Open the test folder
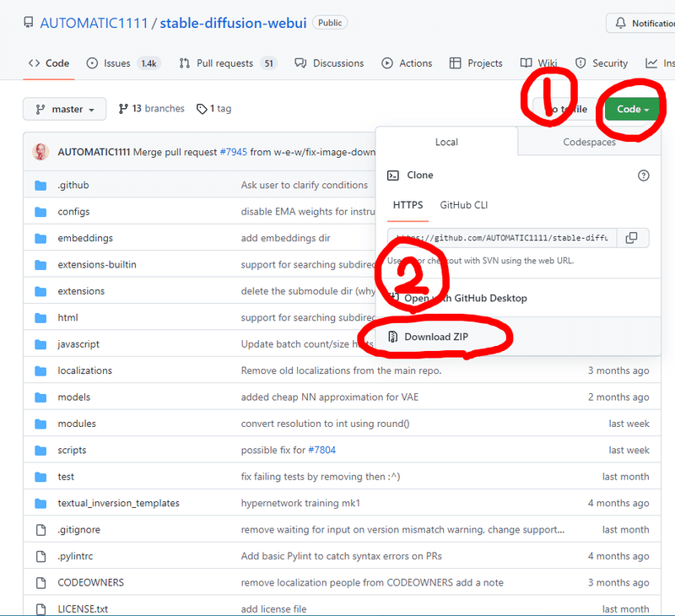This screenshot has width=675, height=616. [66, 477]
